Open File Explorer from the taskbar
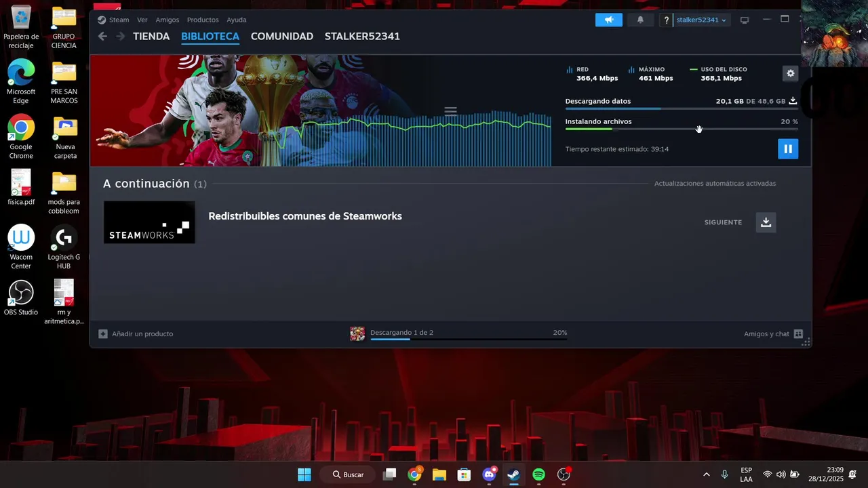Viewport: 868px width, 488px height. (x=439, y=474)
